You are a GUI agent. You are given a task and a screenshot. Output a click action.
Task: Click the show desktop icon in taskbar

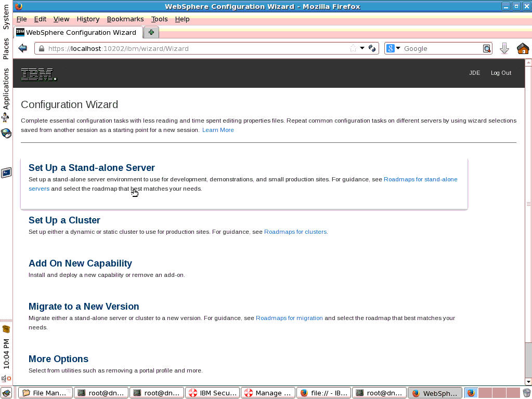[6, 393]
